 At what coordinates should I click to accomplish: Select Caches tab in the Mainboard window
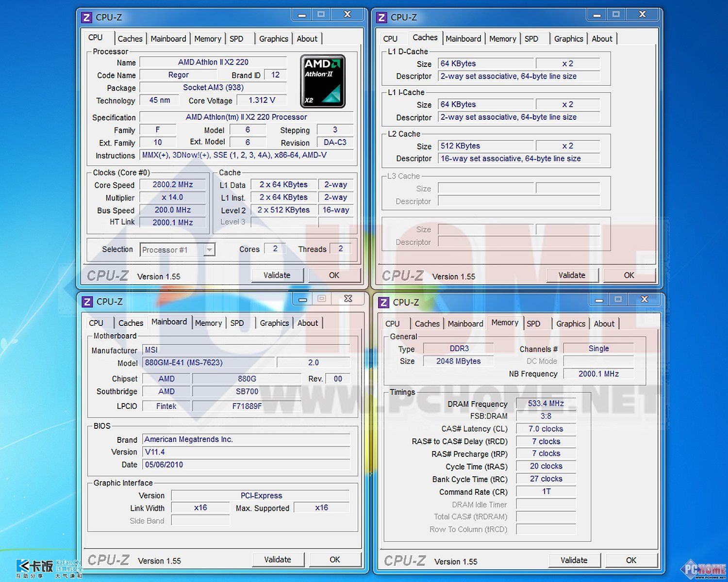[131, 323]
